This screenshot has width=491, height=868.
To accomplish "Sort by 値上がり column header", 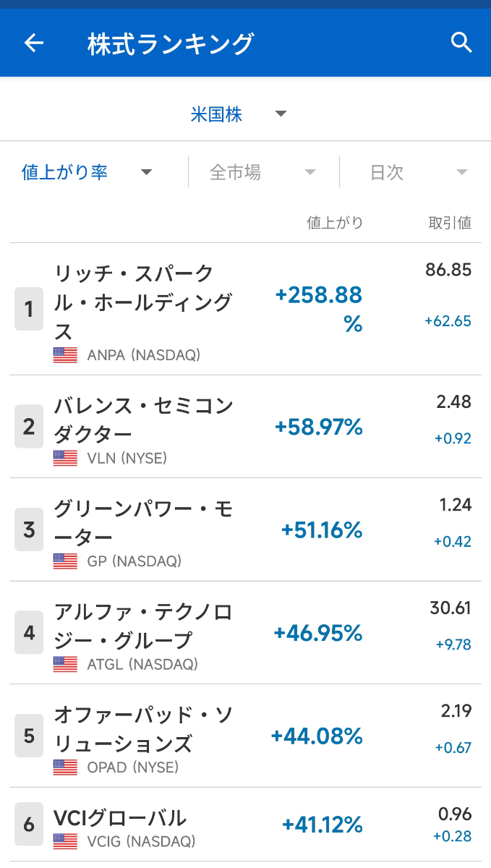I will [x=335, y=223].
